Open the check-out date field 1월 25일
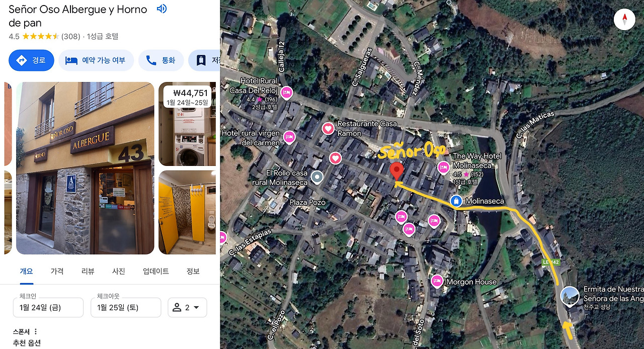The width and height of the screenshot is (644, 349). 126,307
